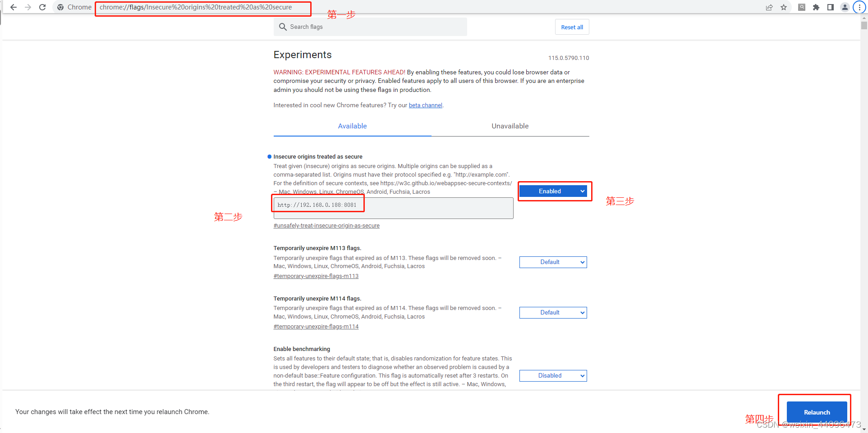Image resolution: width=868 pixels, height=433 pixels.
Task: Click the unsafely-treat-insecure-origin-as-secure link
Action: click(x=326, y=225)
